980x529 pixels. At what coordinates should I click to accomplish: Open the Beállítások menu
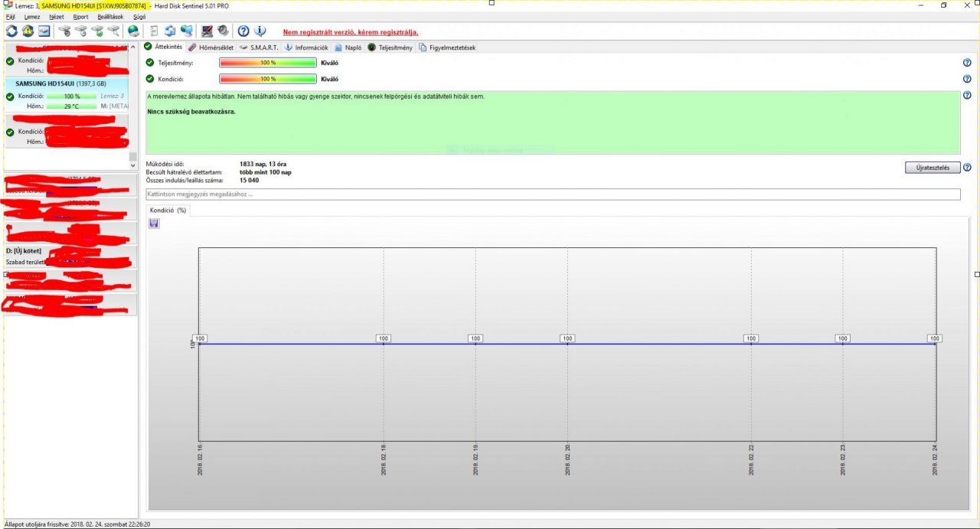click(x=110, y=16)
